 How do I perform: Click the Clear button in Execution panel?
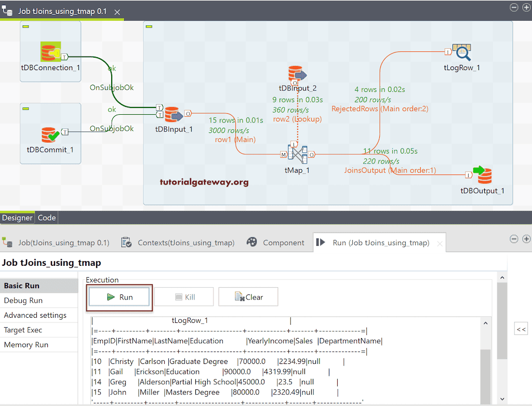point(248,296)
